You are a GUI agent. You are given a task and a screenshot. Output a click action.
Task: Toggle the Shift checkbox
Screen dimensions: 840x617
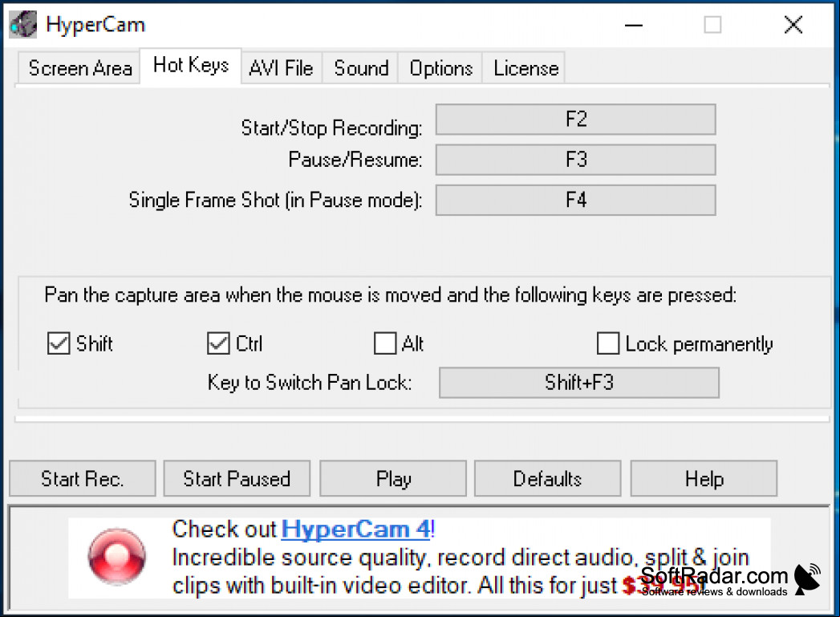(59, 343)
